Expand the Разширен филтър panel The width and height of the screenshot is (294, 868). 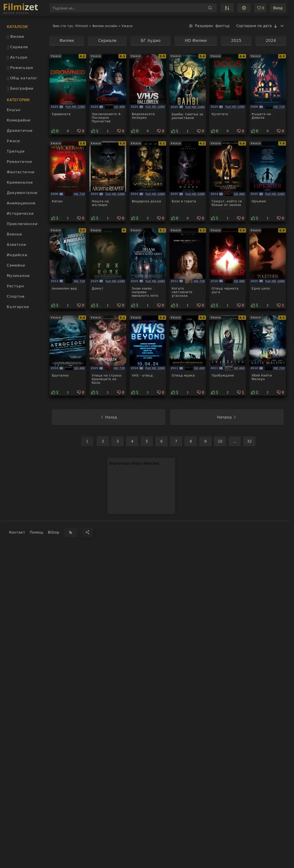click(209, 26)
